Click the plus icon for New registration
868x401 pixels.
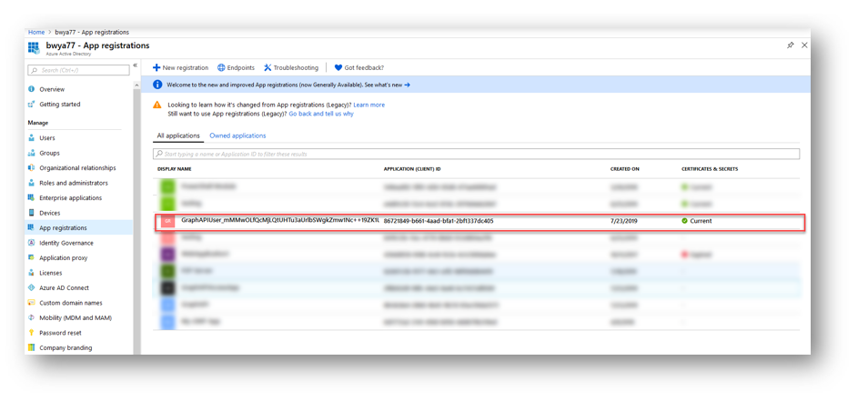point(156,67)
